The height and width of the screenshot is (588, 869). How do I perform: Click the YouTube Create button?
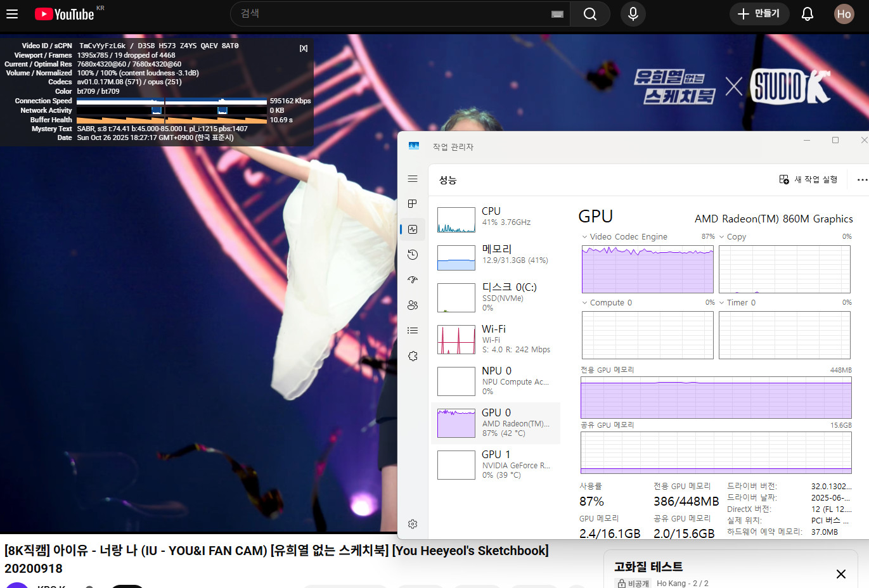(x=759, y=14)
